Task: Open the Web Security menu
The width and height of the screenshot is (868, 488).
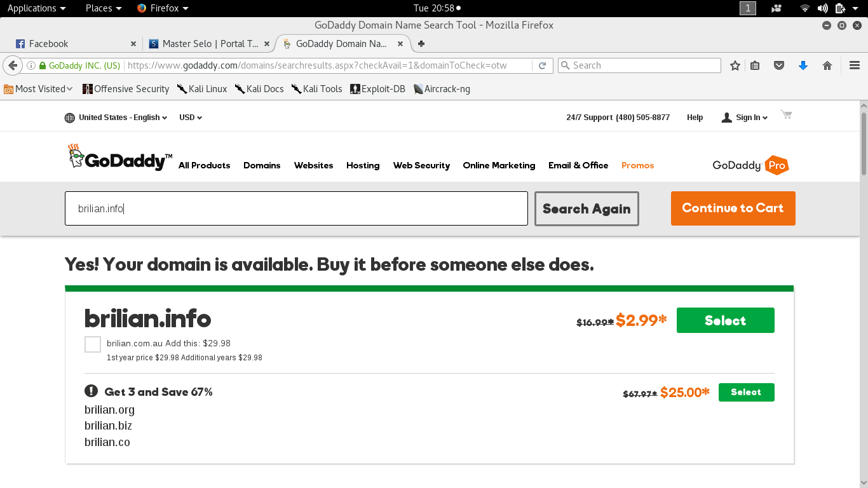Action: (x=421, y=165)
